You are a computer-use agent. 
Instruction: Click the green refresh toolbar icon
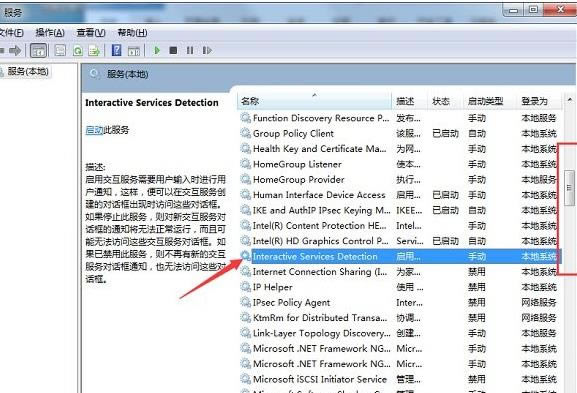[78, 50]
